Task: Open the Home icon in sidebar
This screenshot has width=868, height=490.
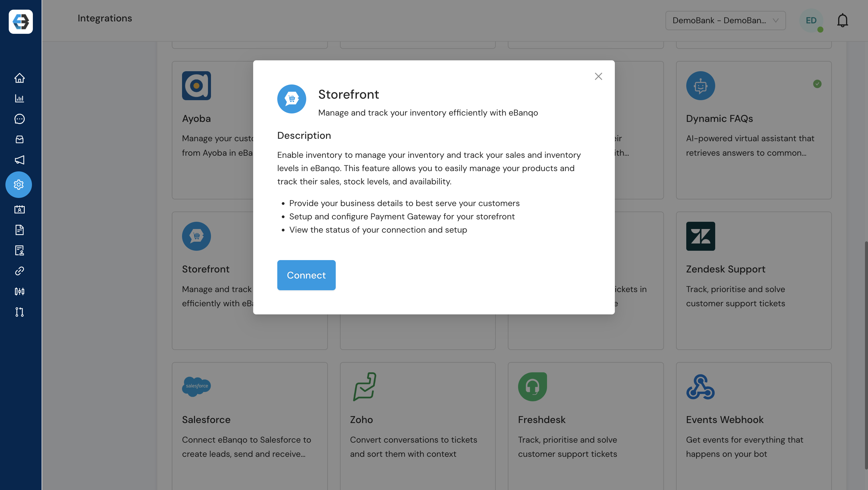Action: coord(19,78)
